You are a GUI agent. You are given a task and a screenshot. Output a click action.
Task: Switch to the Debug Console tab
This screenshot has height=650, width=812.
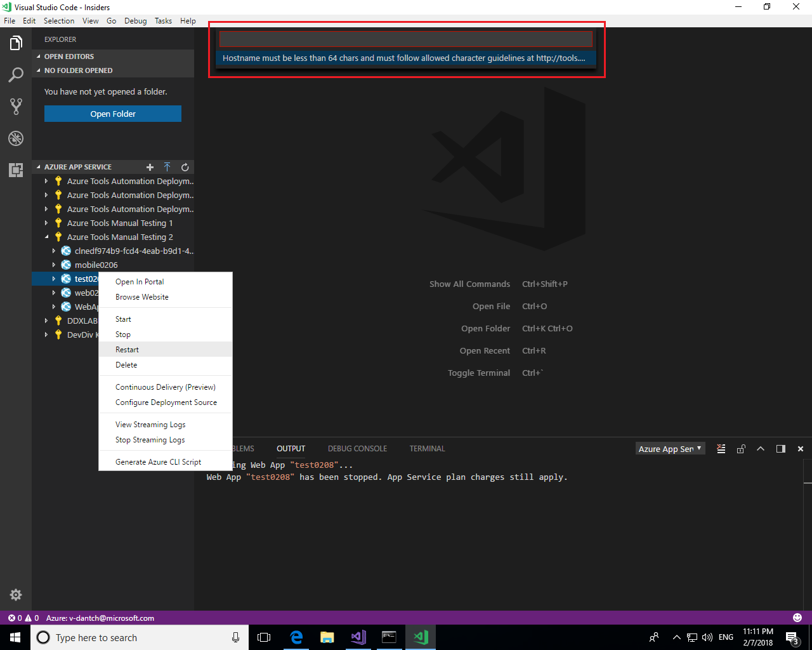(x=357, y=448)
